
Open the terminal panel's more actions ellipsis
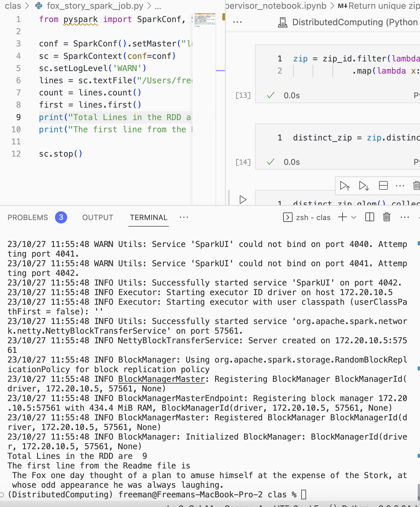click(x=404, y=217)
